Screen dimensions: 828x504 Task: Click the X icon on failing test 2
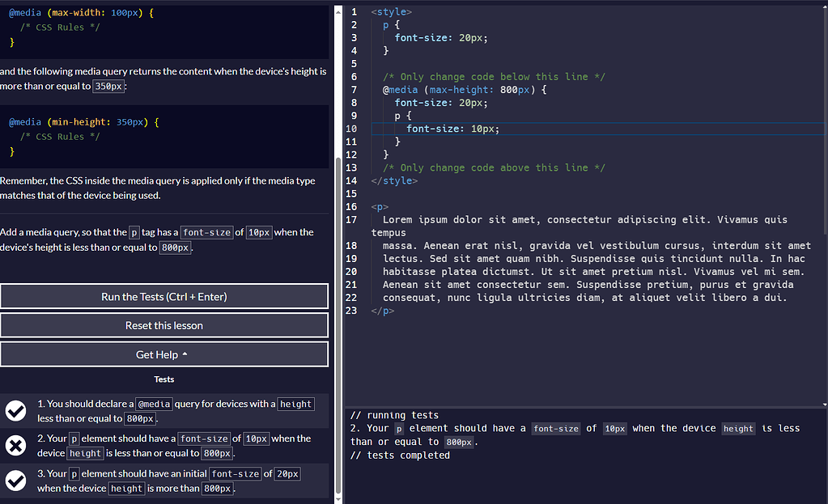point(15,446)
